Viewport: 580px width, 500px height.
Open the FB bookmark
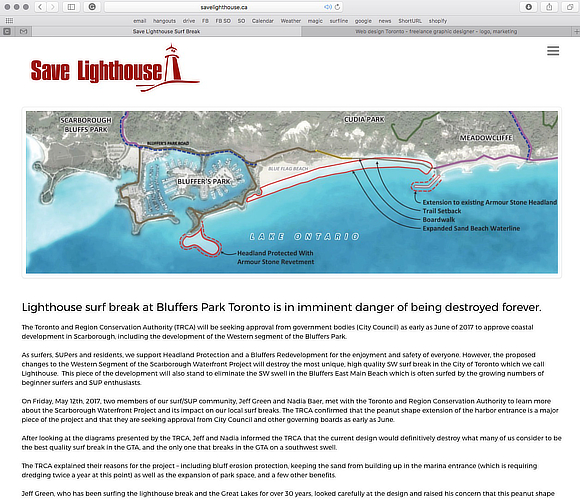pyautogui.click(x=205, y=21)
